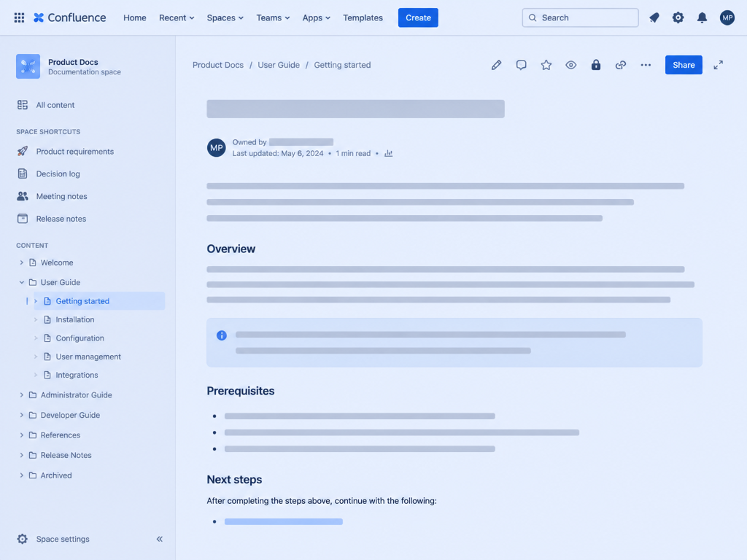Open the more actions ellipsis menu
Viewport: 747px width, 560px height.
646,65
